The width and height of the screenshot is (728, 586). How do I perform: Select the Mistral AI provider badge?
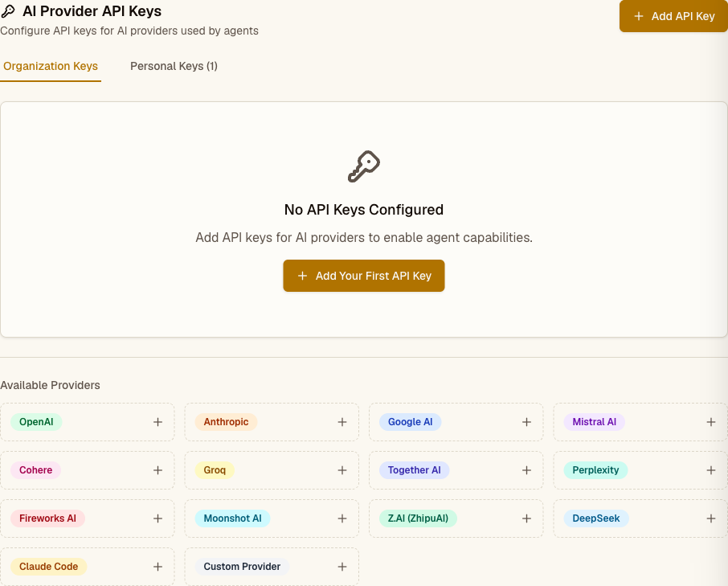[x=595, y=422]
